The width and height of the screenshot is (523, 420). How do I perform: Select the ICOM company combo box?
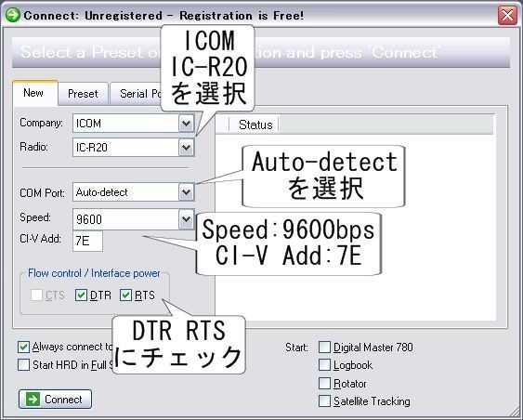tap(134, 124)
